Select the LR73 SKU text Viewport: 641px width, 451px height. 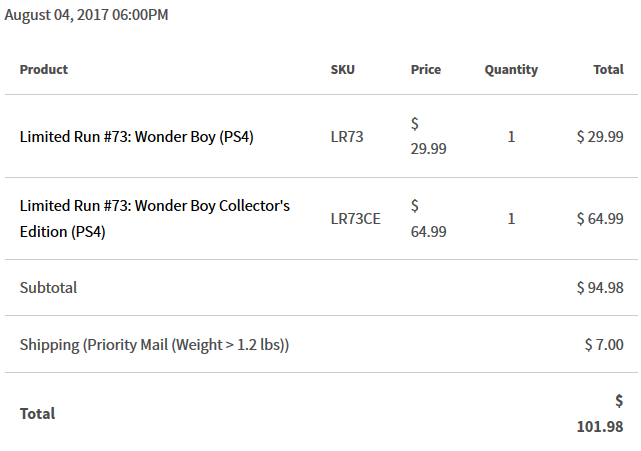pos(347,137)
